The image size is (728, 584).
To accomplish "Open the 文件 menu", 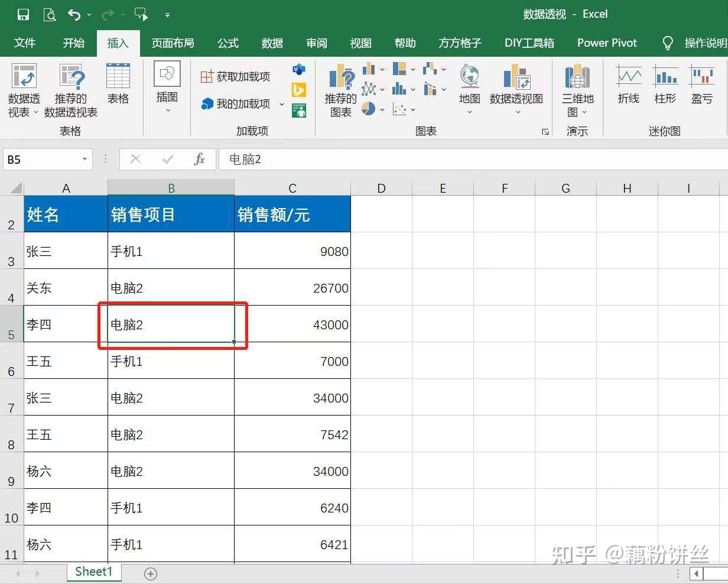I will 25,43.
